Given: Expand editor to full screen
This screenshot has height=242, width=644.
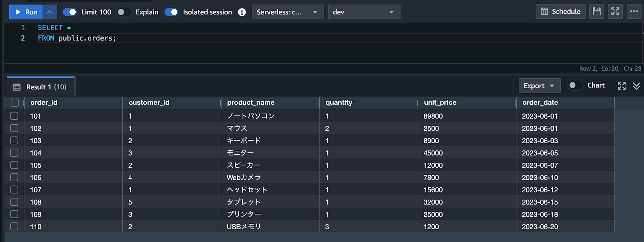Looking at the screenshot, I should point(615,12).
